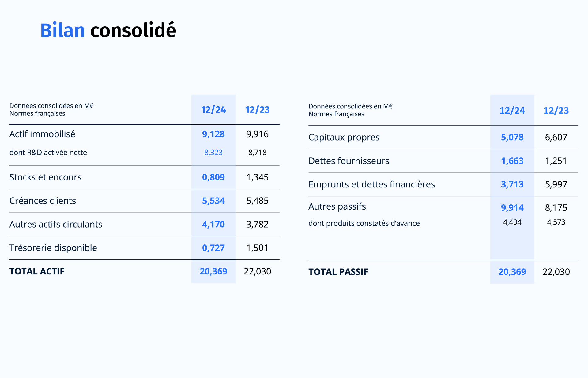Click the 9,914 Autres passifs value
This screenshot has width=588, height=378.
512,208
